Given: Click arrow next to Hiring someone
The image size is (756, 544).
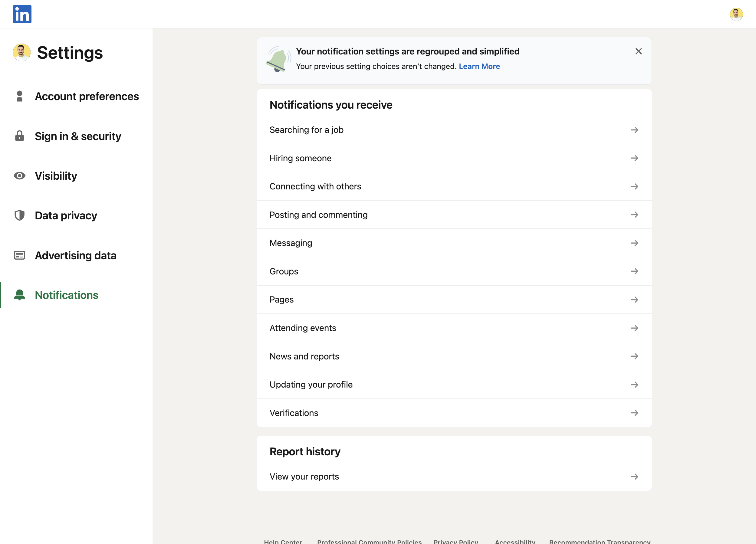Looking at the screenshot, I should pos(634,158).
